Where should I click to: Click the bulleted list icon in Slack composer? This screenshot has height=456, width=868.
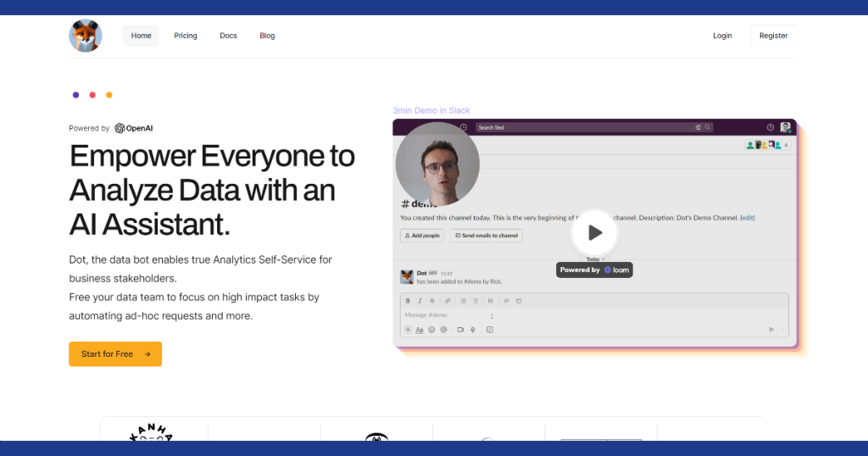pos(476,301)
